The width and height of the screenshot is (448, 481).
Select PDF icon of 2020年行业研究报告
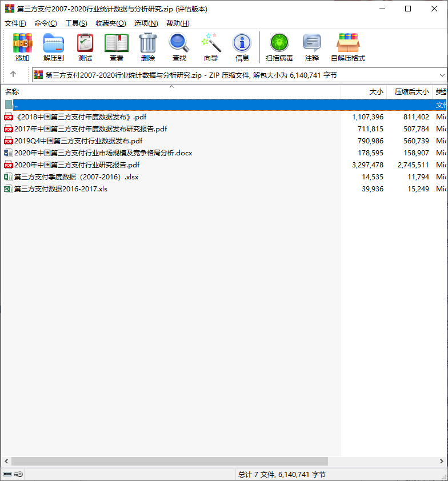[x=8, y=165]
